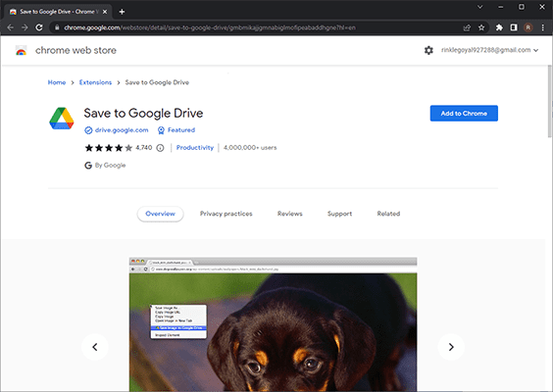Bookmark this page with the star icon
This screenshot has height=392, width=553.
pos(481,27)
